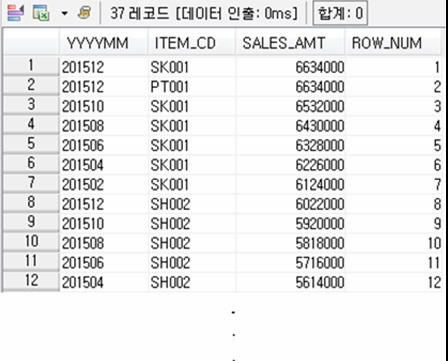The image size is (448, 361).
Task: Select row header number 1
Action: 31,65
